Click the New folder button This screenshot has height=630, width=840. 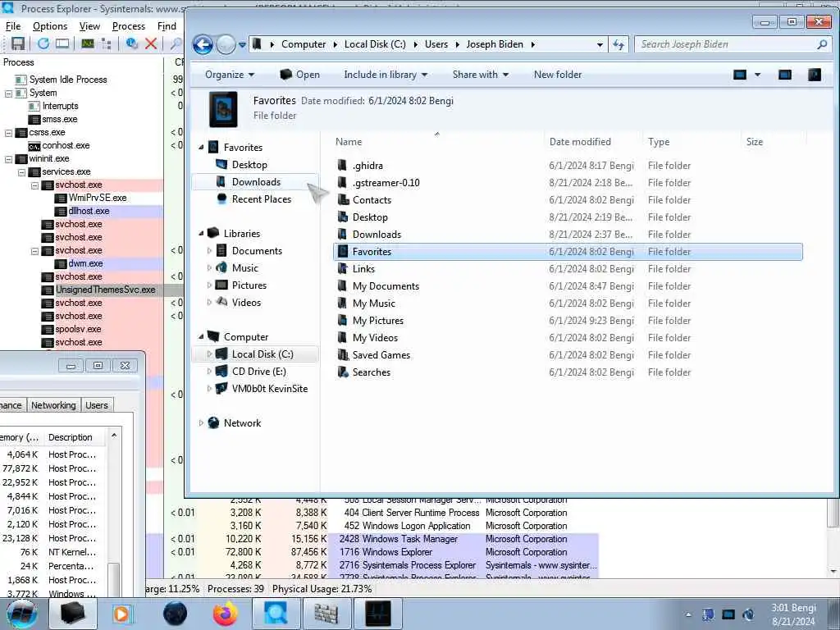(x=558, y=75)
